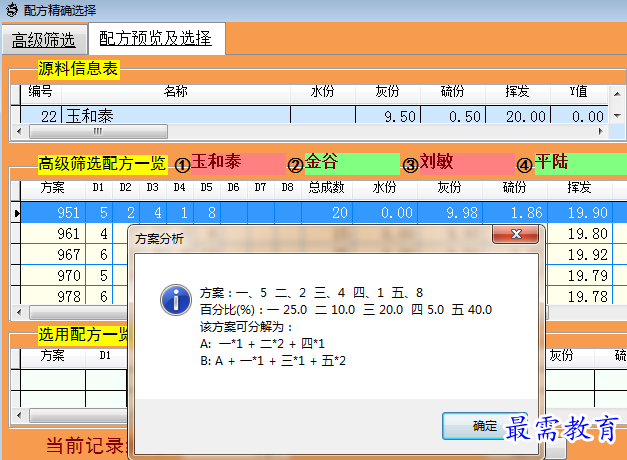Select the 配方预览及选择 tab
The image size is (627, 460).
[x=156, y=38]
